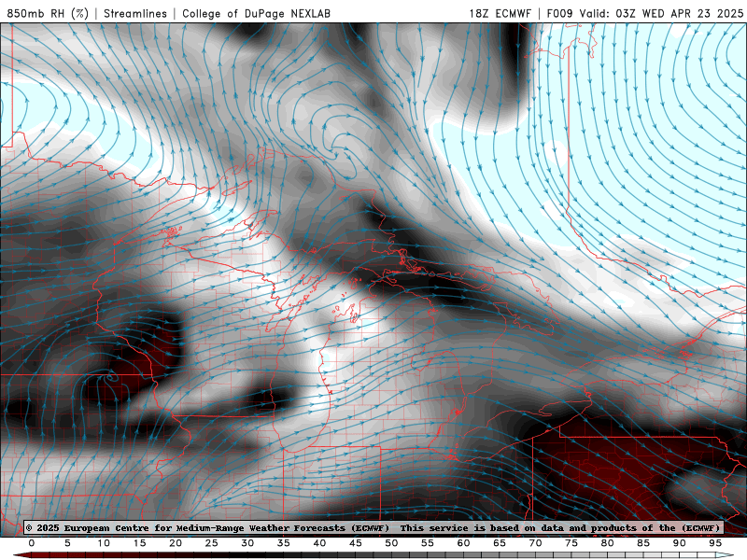This screenshot has width=747, height=560.
Task: Select "Valid: 03Z WED APR 23 2025" text
Action: [661, 13]
